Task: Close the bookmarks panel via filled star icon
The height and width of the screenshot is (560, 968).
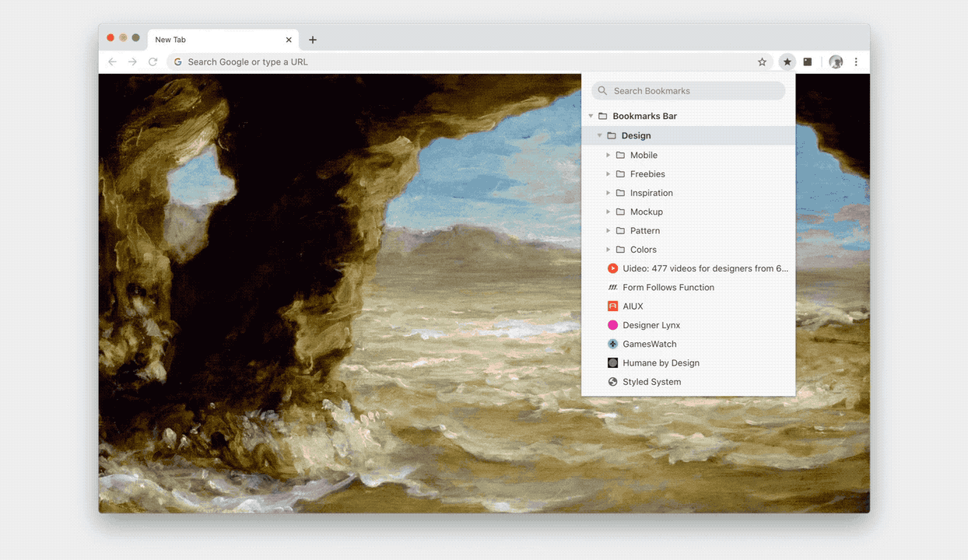Action: (x=787, y=62)
